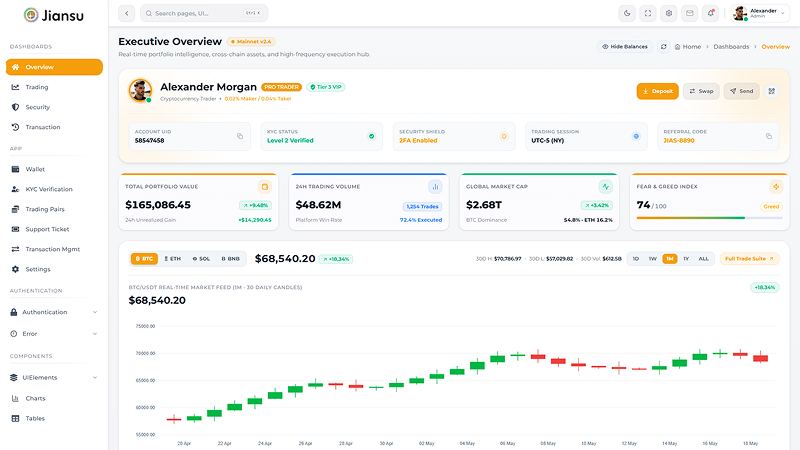This screenshot has width=800, height=450.
Task: Toggle Hide Balances eye button
Action: click(x=624, y=46)
